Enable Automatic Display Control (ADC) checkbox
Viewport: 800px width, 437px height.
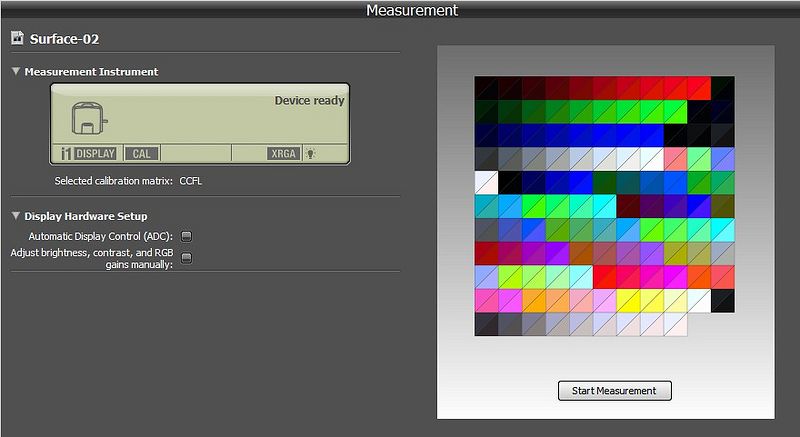(x=187, y=236)
